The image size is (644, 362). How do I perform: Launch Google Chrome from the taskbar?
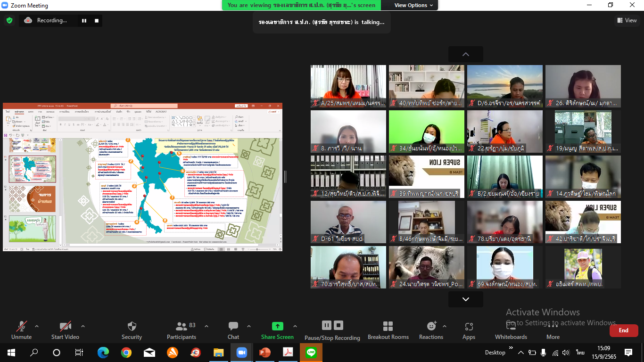(126, 352)
